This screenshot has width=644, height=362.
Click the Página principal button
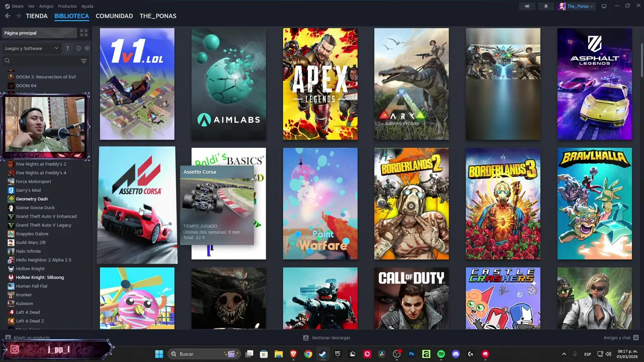pyautogui.click(x=39, y=33)
